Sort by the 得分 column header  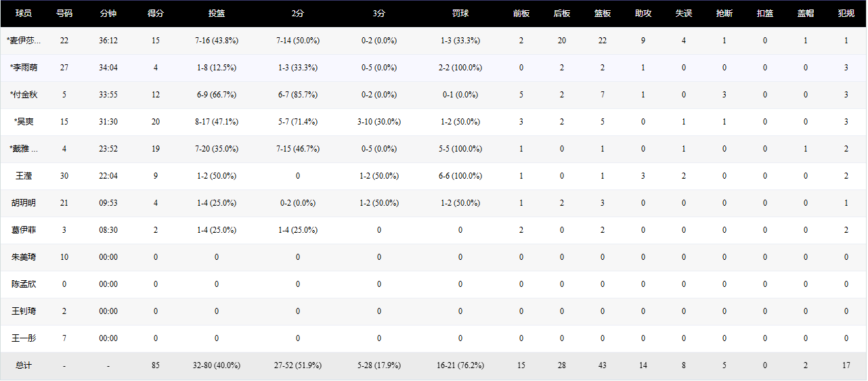[156, 14]
